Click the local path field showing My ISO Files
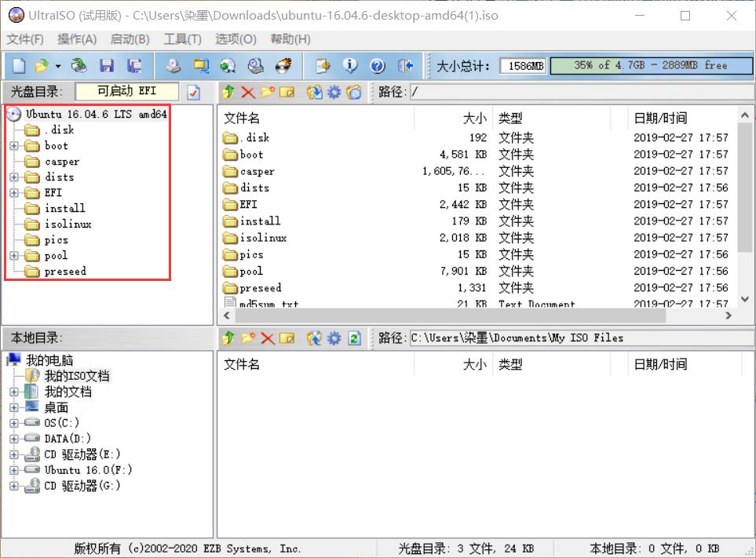 tap(582, 338)
